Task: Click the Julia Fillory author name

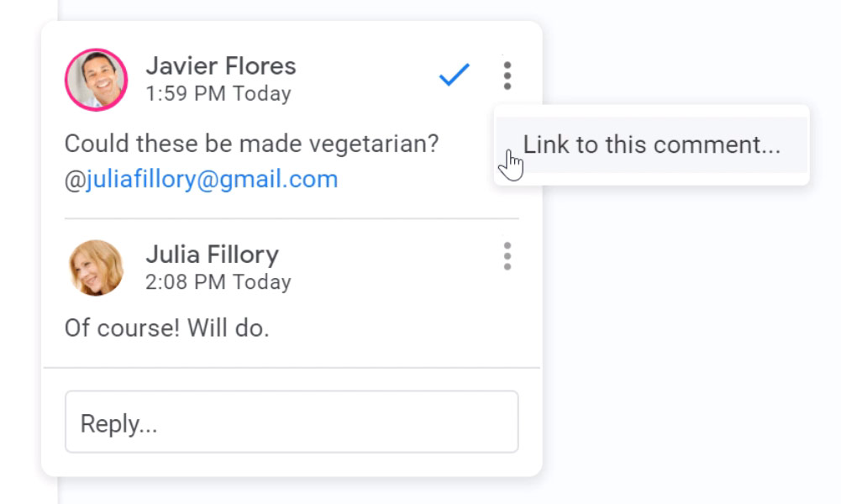Action: (x=212, y=254)
